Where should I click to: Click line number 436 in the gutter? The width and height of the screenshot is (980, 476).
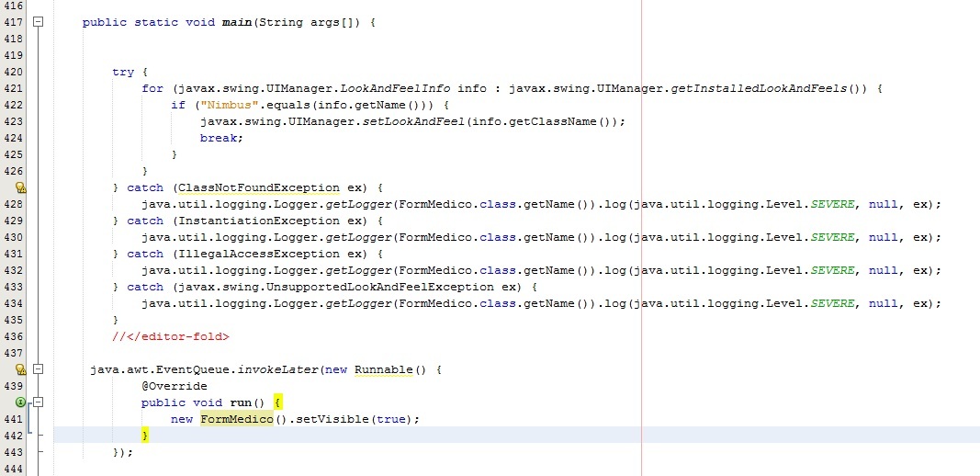tap(13, 336)
